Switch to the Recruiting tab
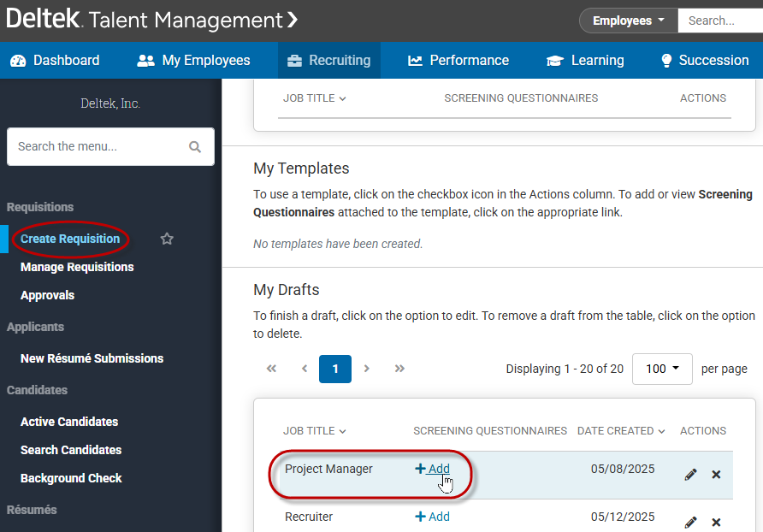 pyautogui.click(x=329, y=61)
